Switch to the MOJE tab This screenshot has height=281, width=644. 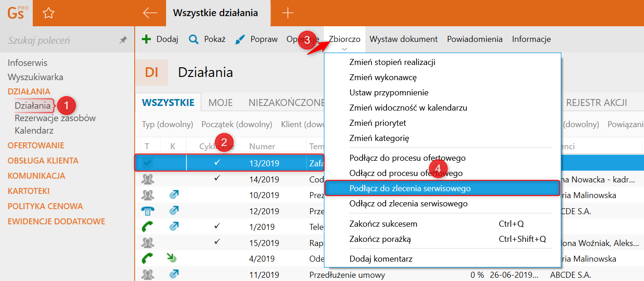[221, 103]
